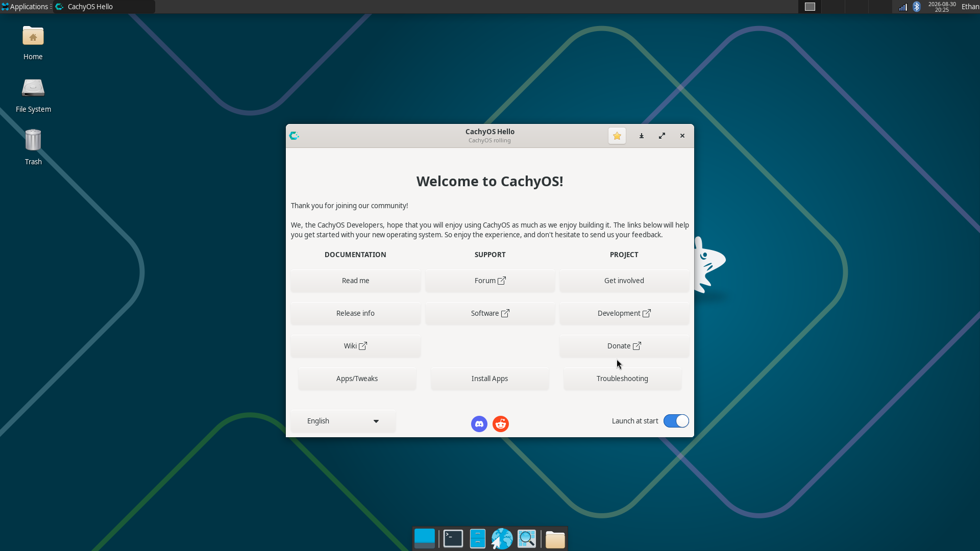Click Show Desktop icon in bottom dock
The image size is (980, 551).
(425, 539)
